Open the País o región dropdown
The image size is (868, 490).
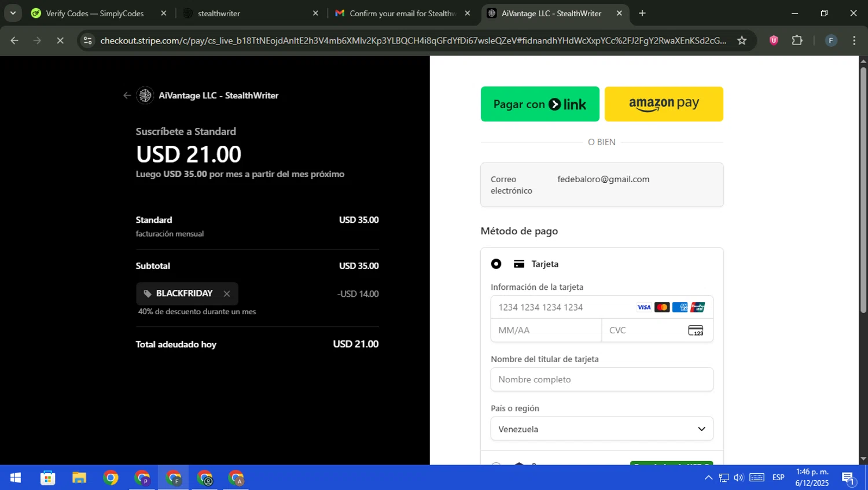602,429
